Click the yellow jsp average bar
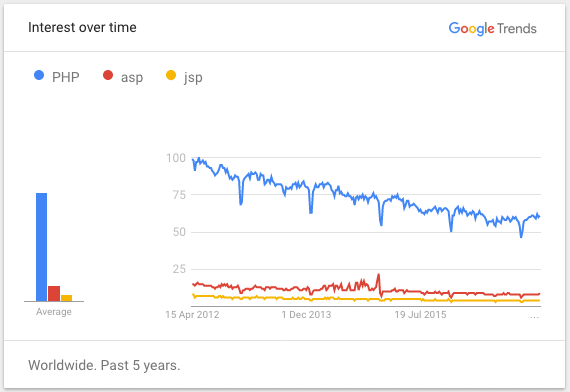570x392 pixels. click(x=67, y=298)
